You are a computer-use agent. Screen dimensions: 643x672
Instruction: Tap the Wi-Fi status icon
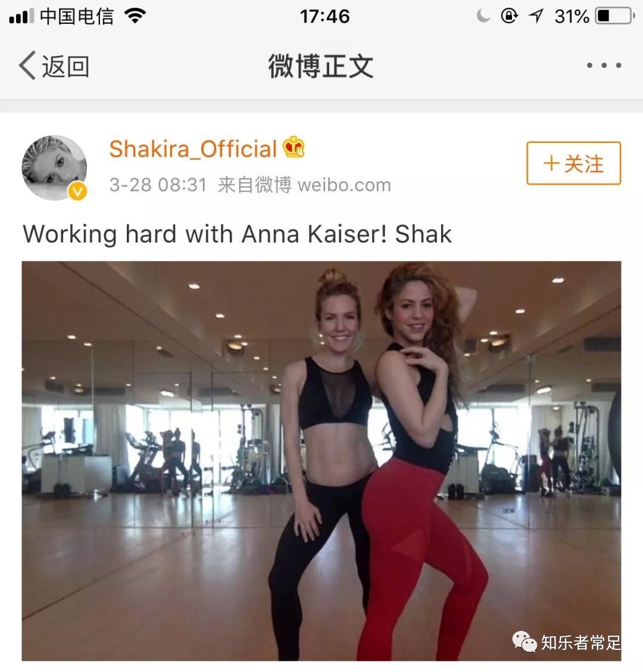click(135, 16)
